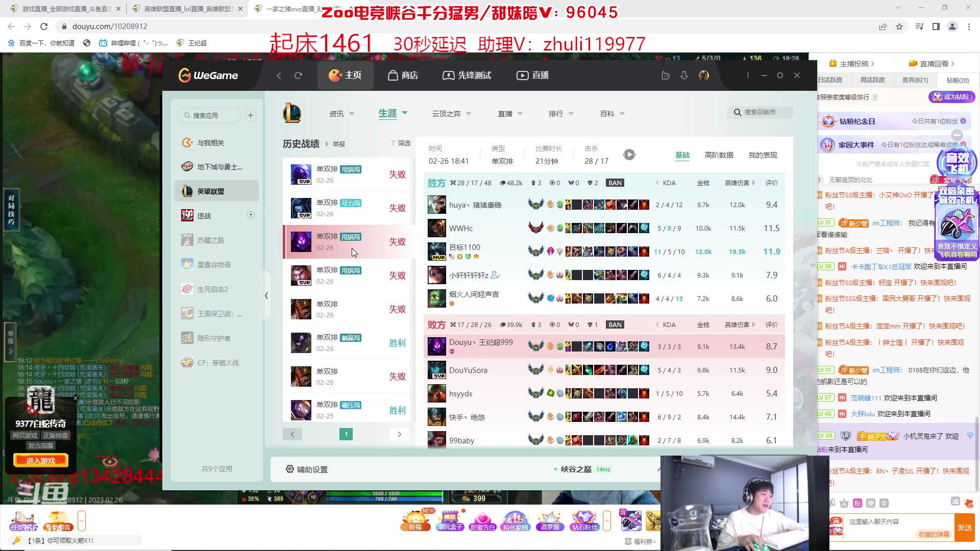Select 生死狙击2 in sidebar

216,289
